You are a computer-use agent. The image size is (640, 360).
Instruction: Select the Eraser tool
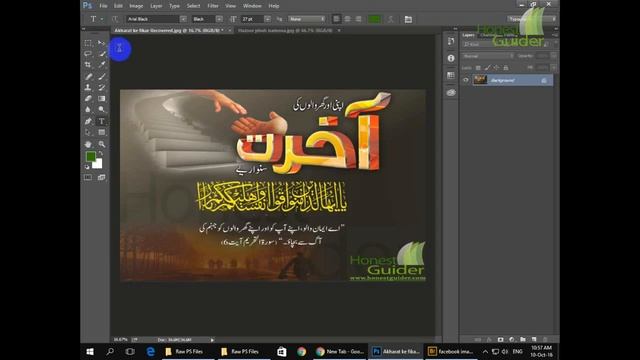click(x=88, y=98)
